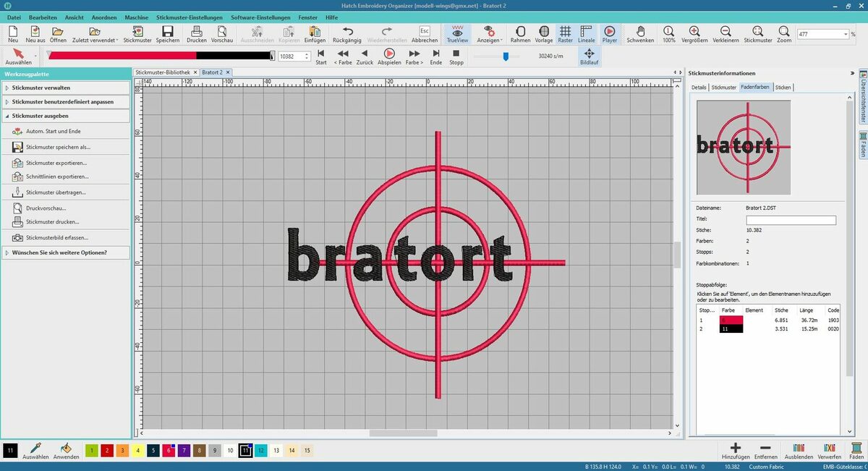Add a color with Hinzufügen
This screenshot has height=471, width=868.
735,451
